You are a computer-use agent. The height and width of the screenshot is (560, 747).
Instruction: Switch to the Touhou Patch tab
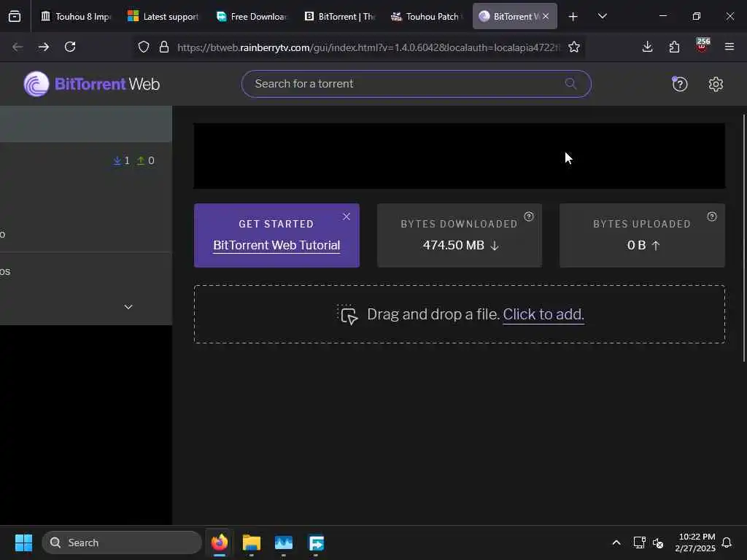[427, 17]
